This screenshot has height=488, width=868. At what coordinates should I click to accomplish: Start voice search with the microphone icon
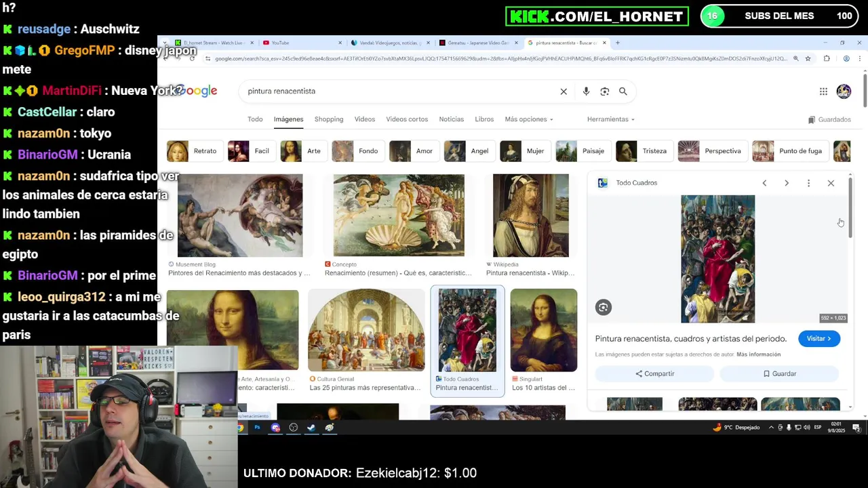coord(586,91)
